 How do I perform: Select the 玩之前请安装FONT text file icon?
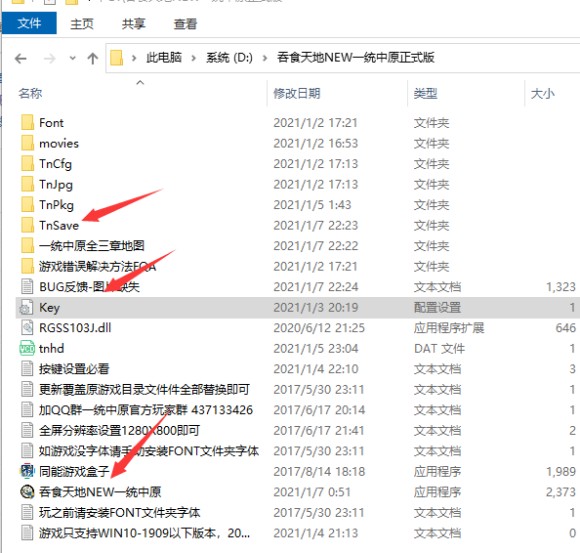(27, 513)
